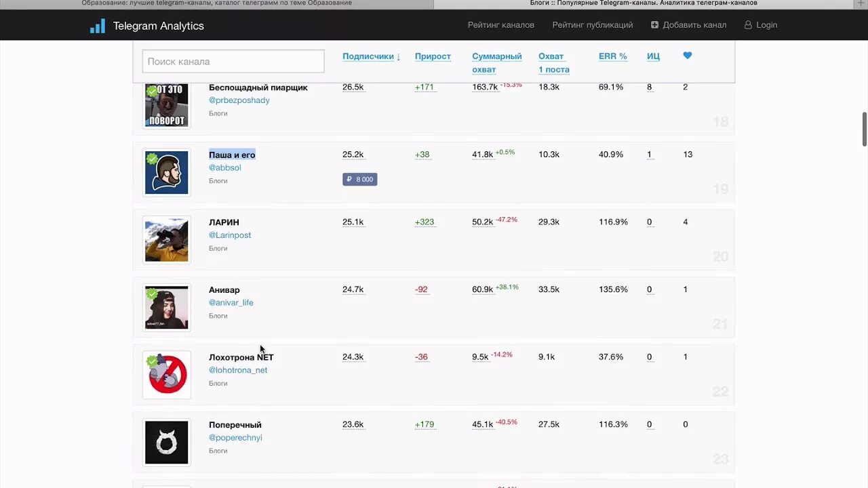Click the 163.7k total reach value
This screenshot has width=868, height=488.
486,87
